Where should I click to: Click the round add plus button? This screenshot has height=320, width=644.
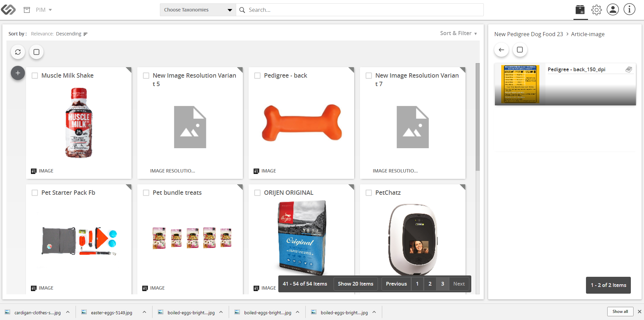click(x=18, y=73)
